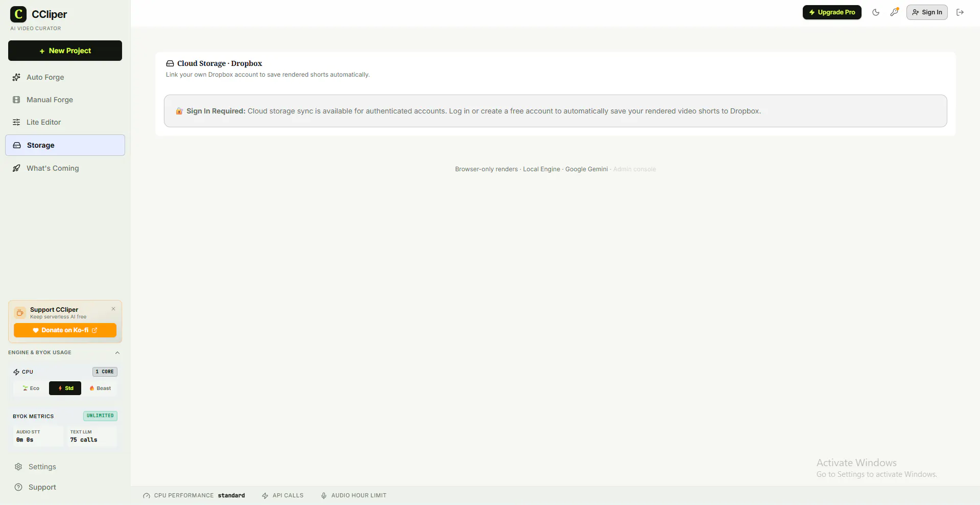
Task: Click CPU Performance status bar entry
Action: 194,495
